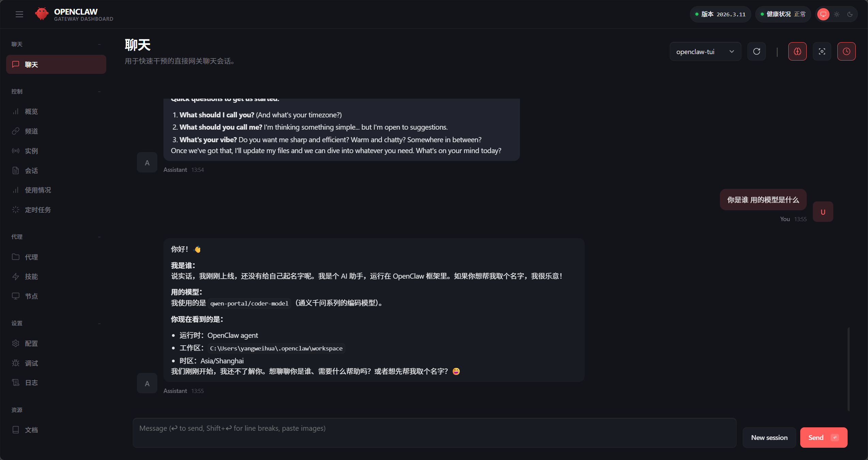Switch theme to dark mode moon icon
Screen dimensions: 868x460
pos(850,14)
